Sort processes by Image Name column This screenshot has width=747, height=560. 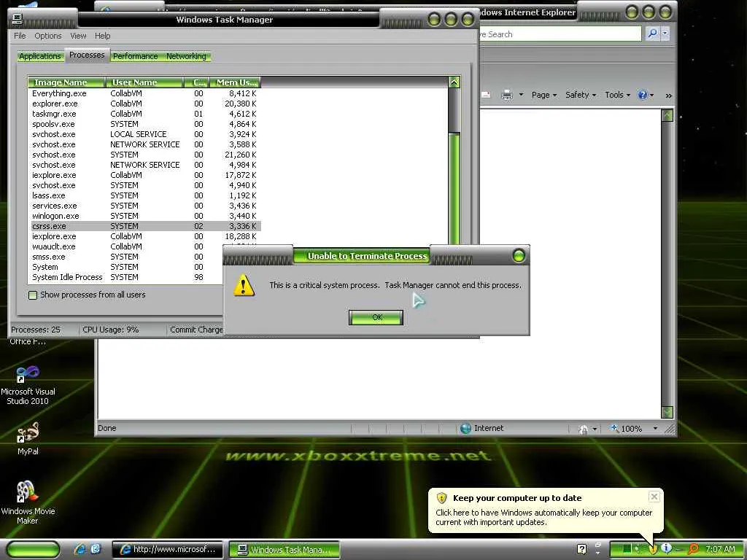[66, 82]
